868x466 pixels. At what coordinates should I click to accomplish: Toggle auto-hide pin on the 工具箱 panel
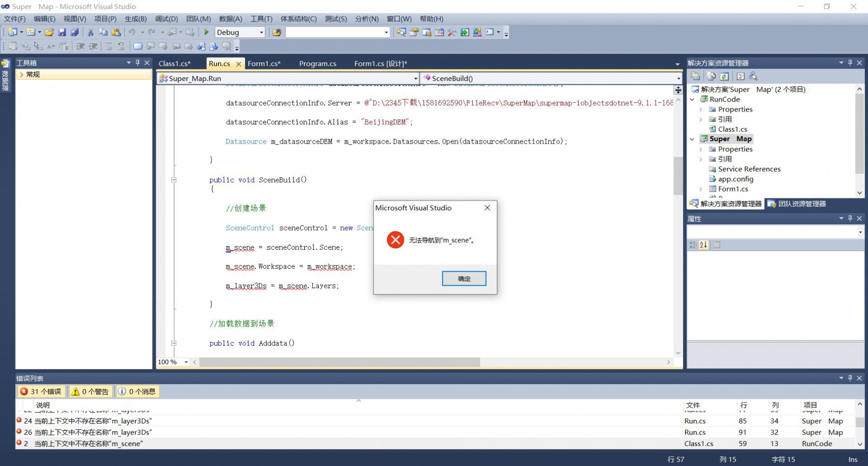(138, 63)
